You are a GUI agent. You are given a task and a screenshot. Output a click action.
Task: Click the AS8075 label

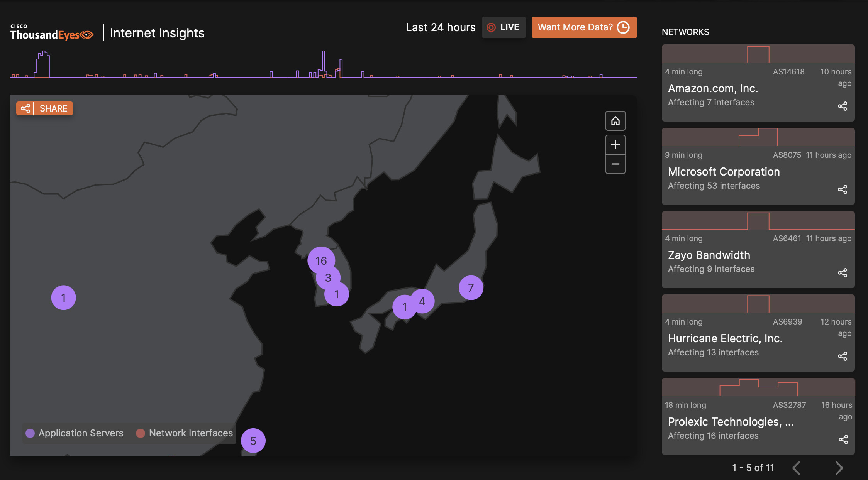point(787,155)
